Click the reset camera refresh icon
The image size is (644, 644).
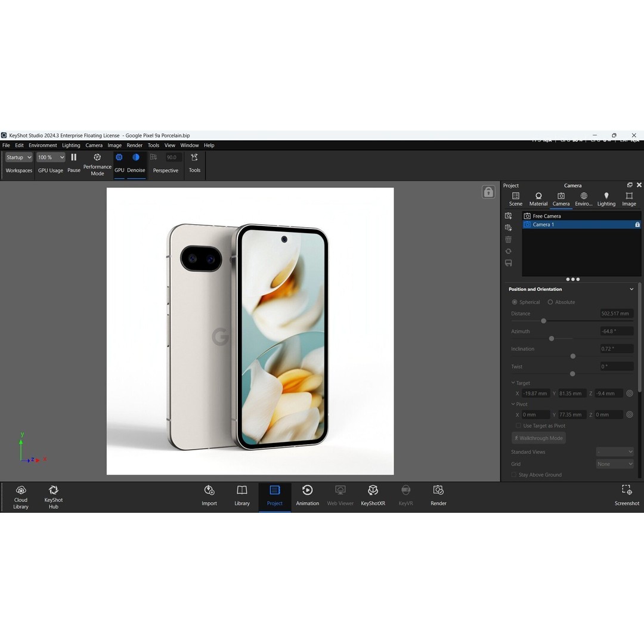(509, 251)
